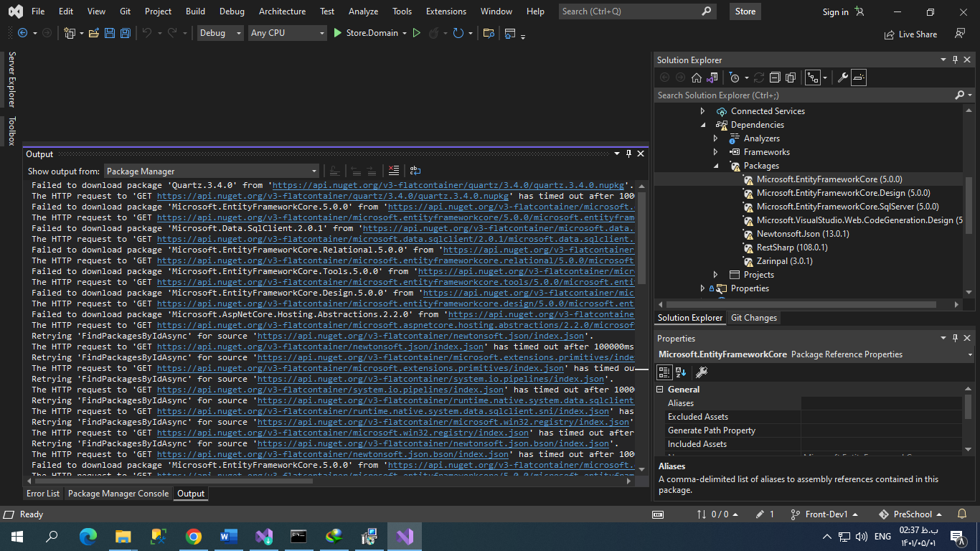The height and width of the screenshot is (551, 980).
Task: Click the Search (Ctrl+Q) box
Action: click(x=637, y=11)
